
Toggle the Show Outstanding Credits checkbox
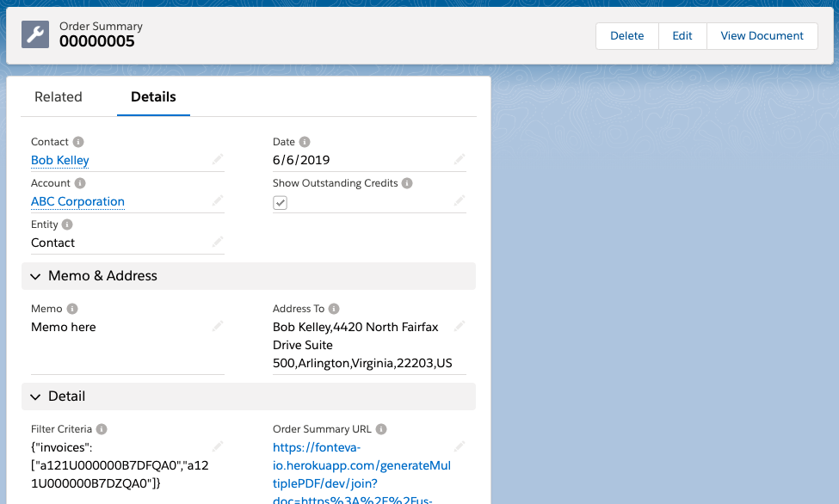tap(281, 202)
